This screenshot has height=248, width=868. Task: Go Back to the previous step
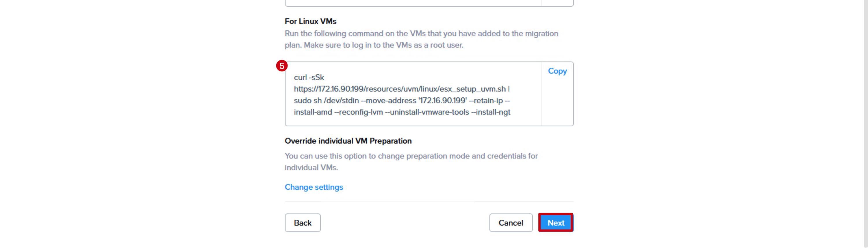tap(303, 223)
